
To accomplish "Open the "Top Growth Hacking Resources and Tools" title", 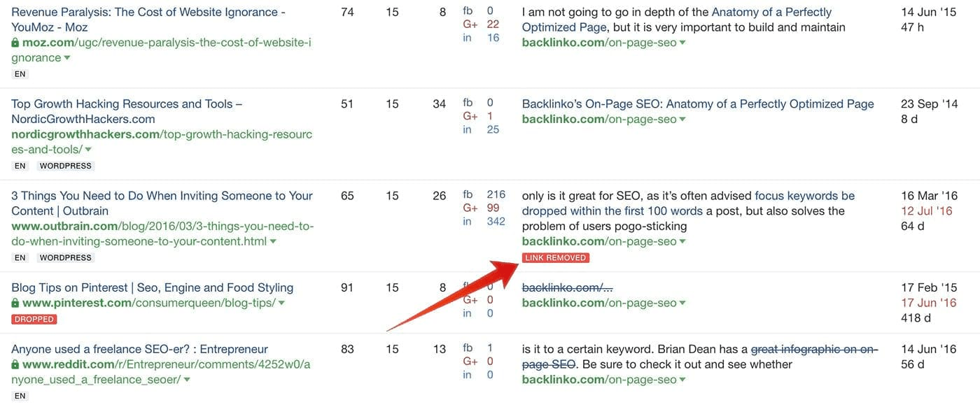I will pos(127,104).
